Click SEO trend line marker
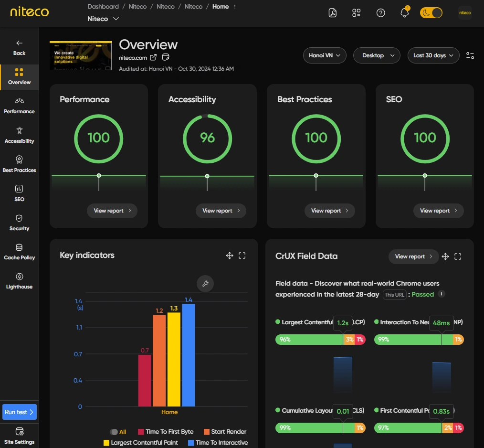Viewport: 484px width, 448px height. [x=425, y=175]
